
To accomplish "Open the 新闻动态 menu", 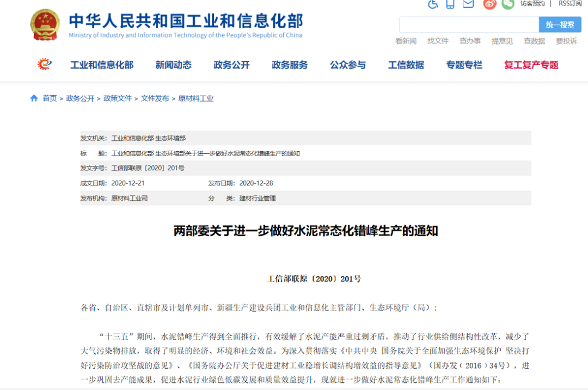I will pos(173,65).
